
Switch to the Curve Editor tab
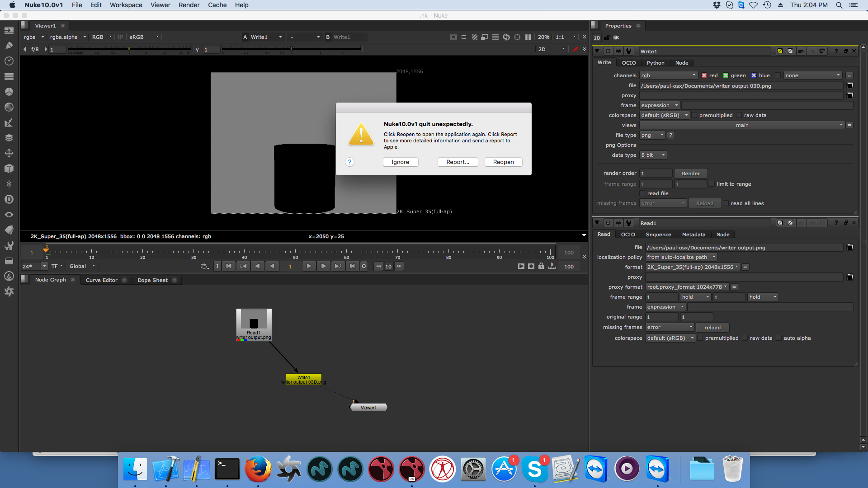[x=101, y=280]
